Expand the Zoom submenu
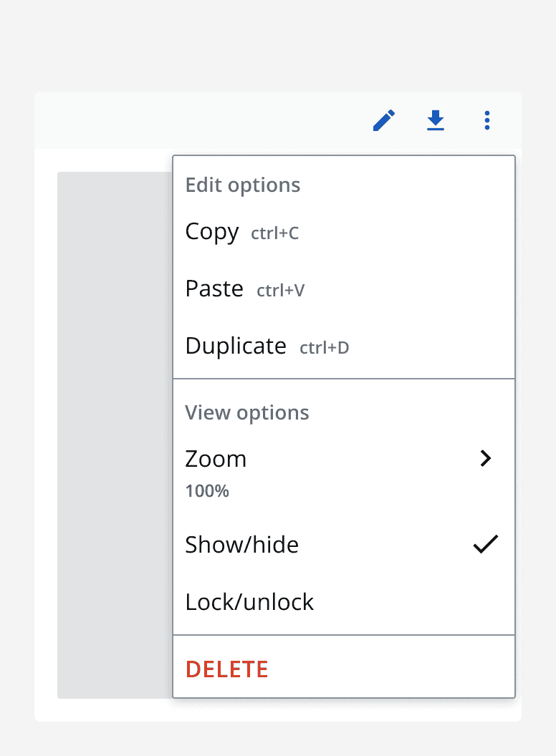 pos(216,459)
